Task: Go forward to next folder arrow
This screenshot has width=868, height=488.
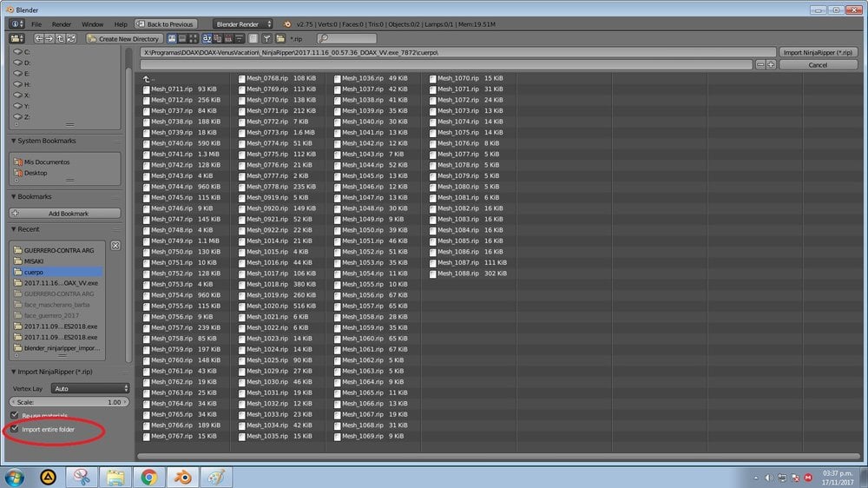Action: pyautogui.click(x=49, y=39)
